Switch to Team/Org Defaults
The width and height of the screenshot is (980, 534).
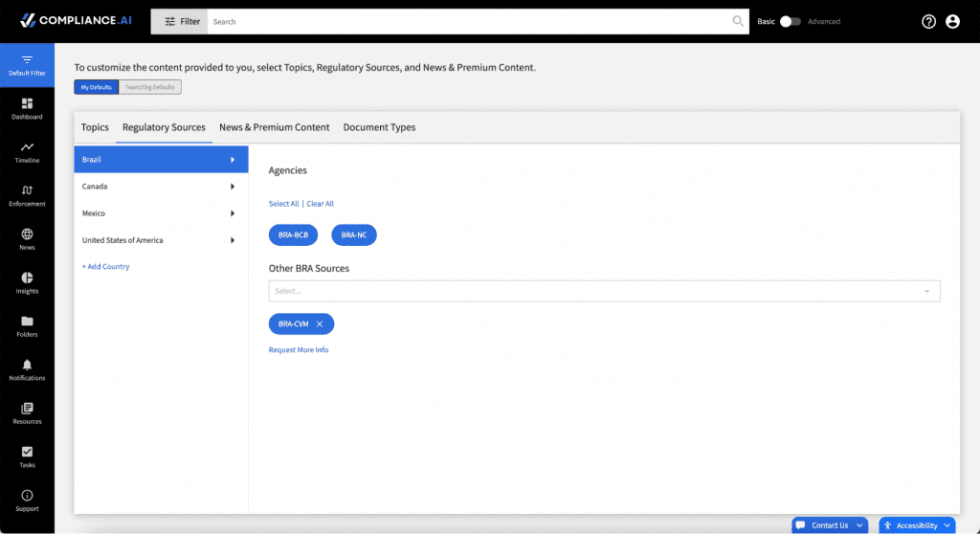[150, 87]
